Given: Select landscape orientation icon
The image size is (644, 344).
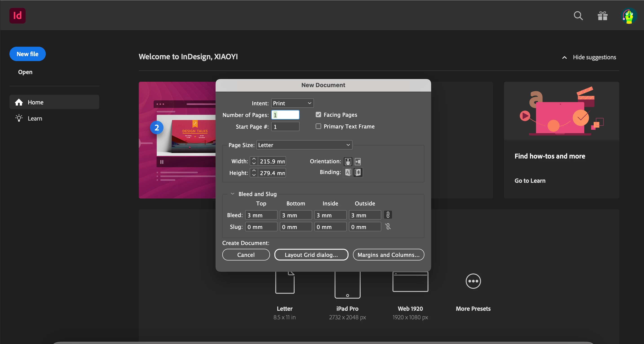Looking at the screenshot, I should 358,161.
